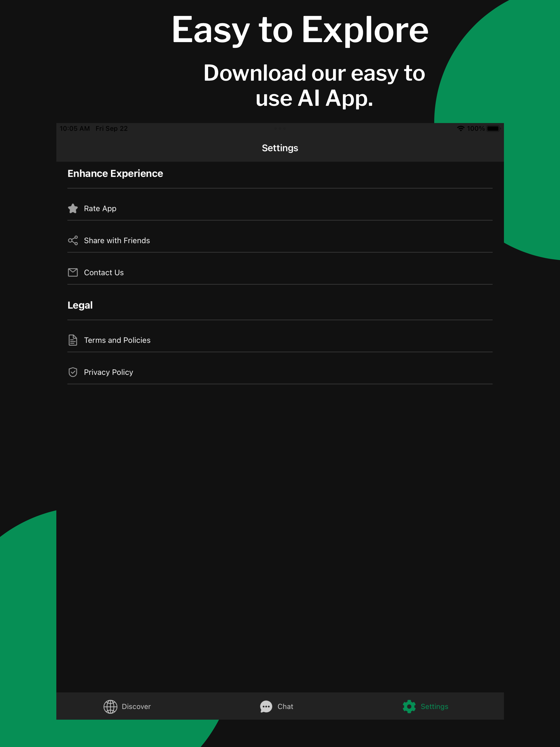The width and height of the screenshot is (560, 747).
Task: Open the Privacy Policy
Action: [280, 372]
